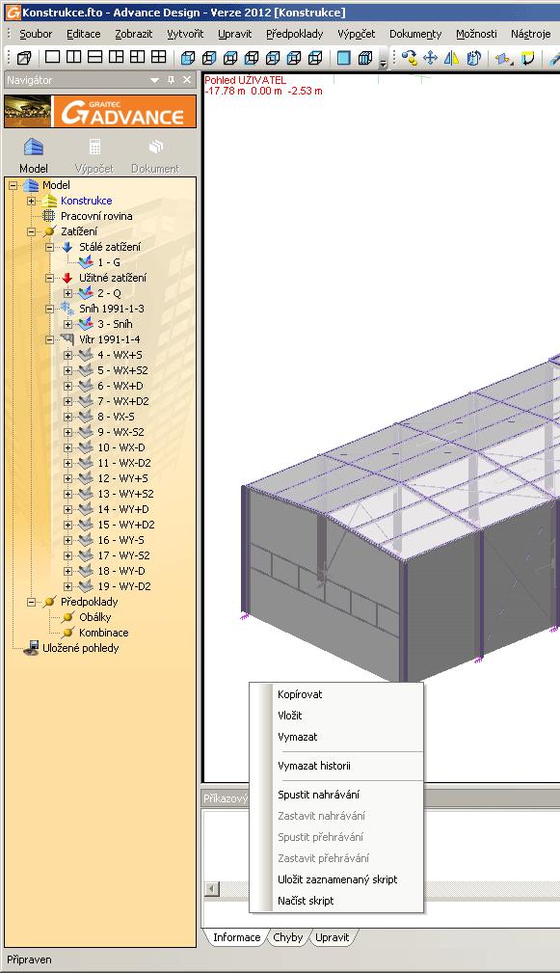Image resolution: width=560 pixels, height=973 pixels.
Task: Close the Navigátor panel
Action: pyautogui.click(x=187, y=80)
